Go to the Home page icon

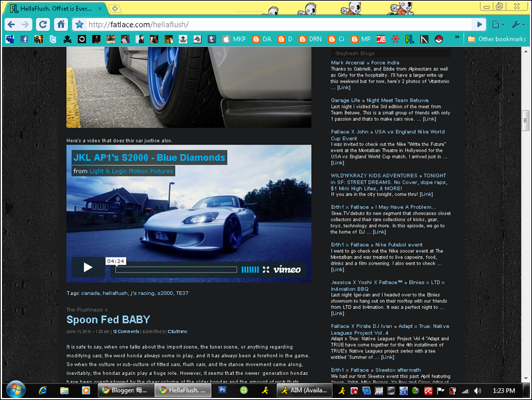(61, 24)
